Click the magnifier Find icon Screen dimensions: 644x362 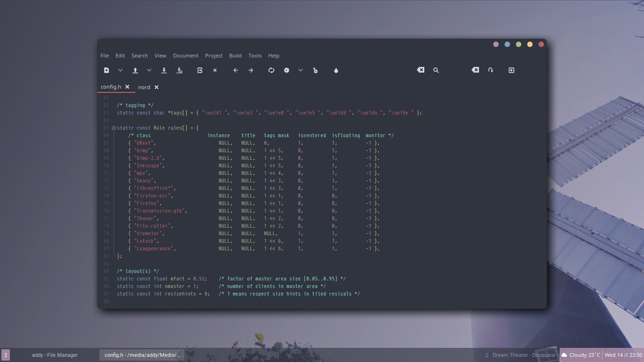436,70
